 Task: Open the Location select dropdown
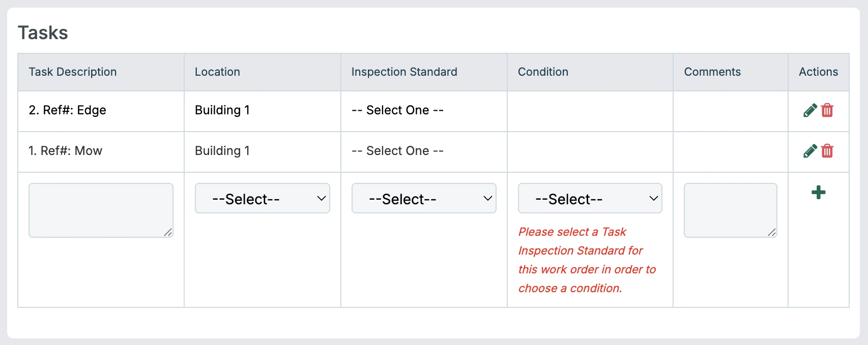tap(262, 199)
